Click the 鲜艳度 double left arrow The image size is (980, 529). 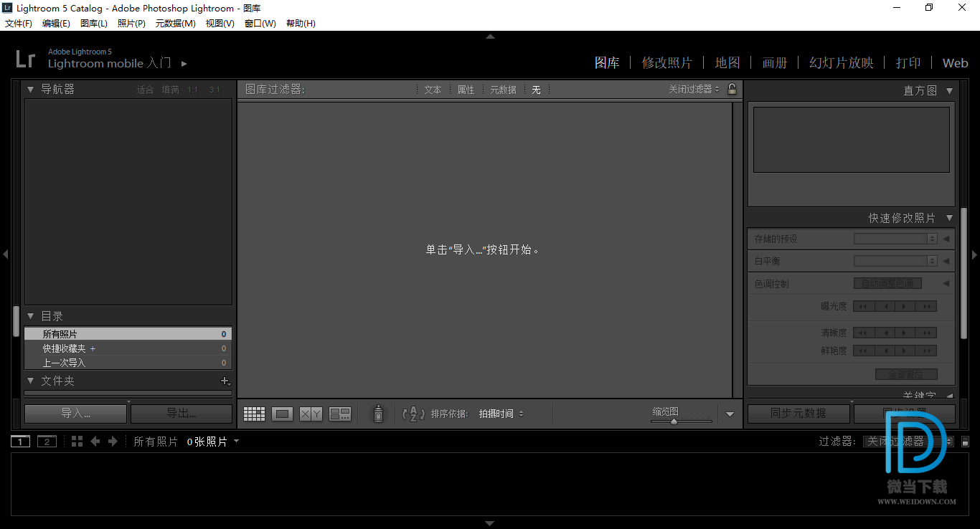tap(864, 351)
